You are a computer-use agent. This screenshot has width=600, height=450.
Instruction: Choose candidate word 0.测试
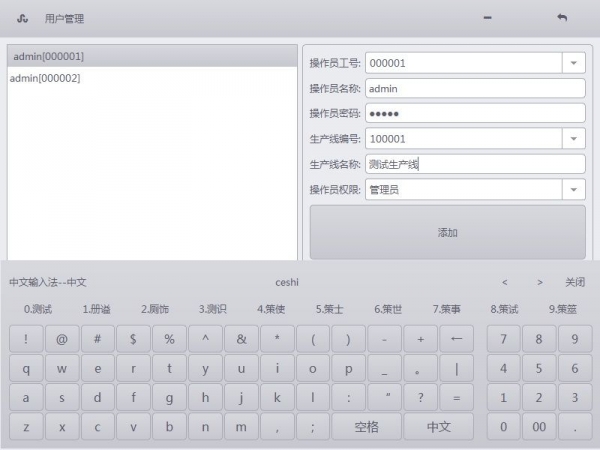click(38, 309)
